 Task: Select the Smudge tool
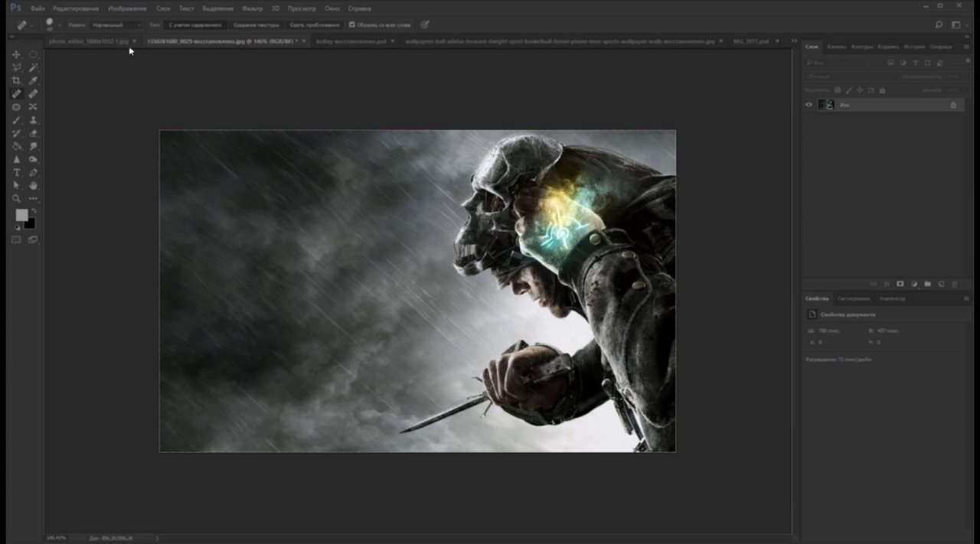33,146
